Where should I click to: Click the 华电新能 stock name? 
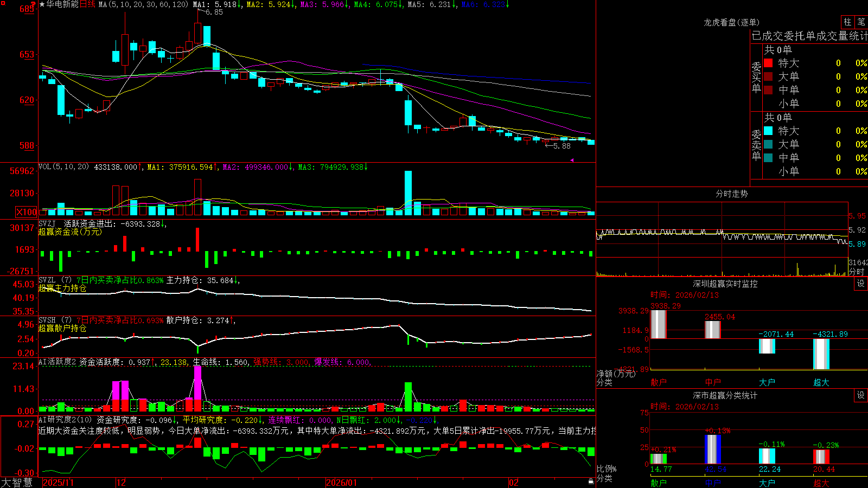coord(62,4)
